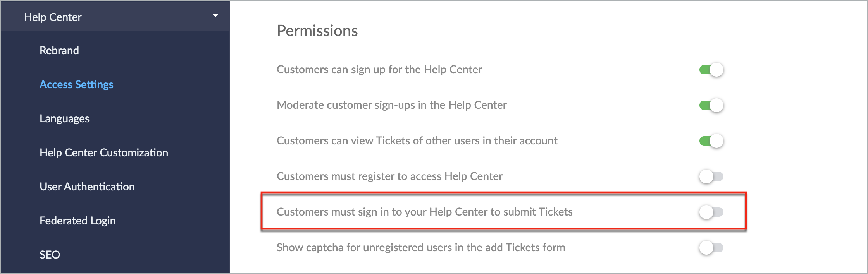Disable the customer sign-up toggle

tap(711, 70)
